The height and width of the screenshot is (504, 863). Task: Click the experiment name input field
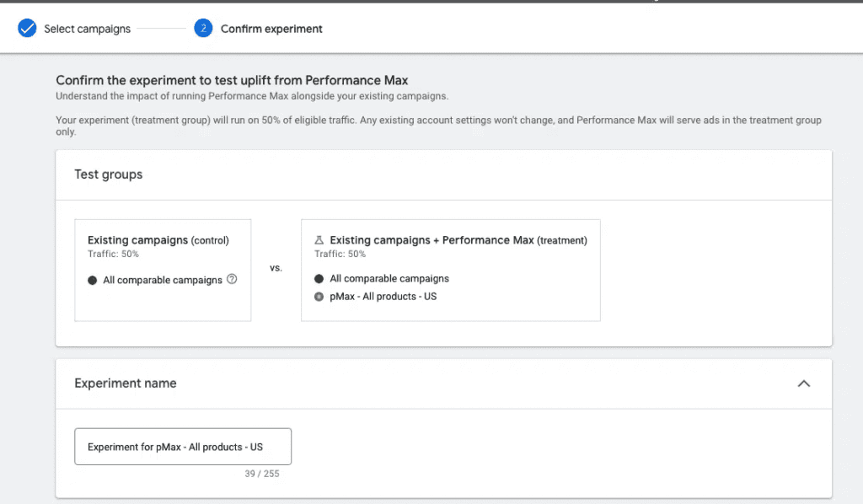(183, 446)
